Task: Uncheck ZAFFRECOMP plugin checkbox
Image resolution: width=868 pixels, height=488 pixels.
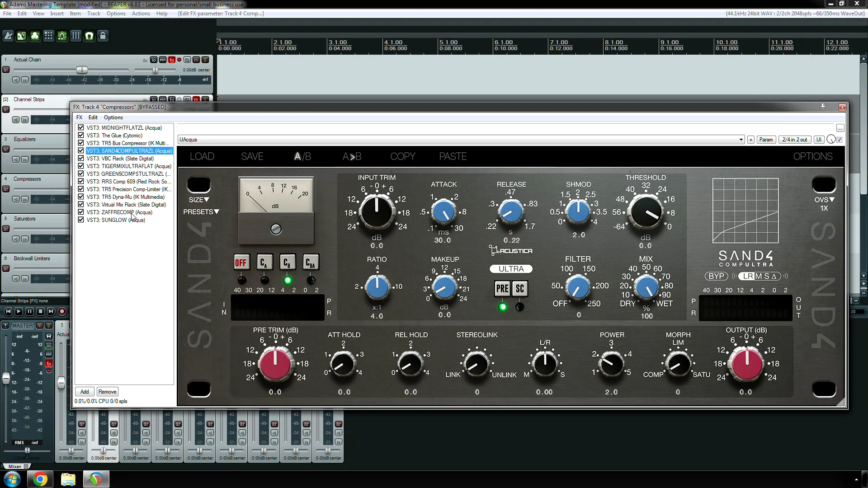Action: (x=81, y=212)
